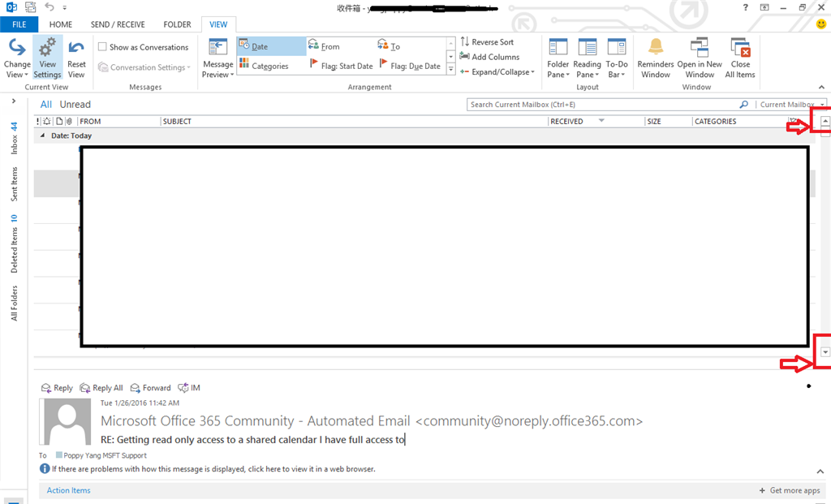Open View Settings dialog
The image size is (831, 504).
point(48,58)
